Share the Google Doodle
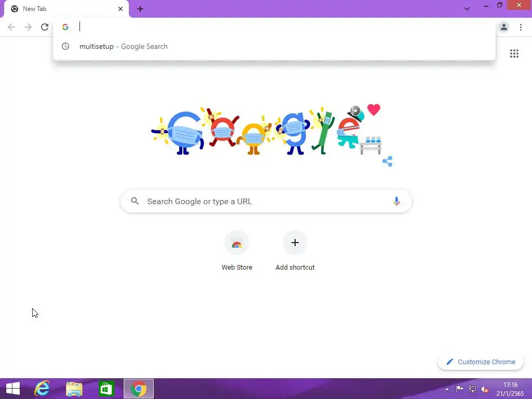Screen dimensions: 532x399 pos(388,162)
